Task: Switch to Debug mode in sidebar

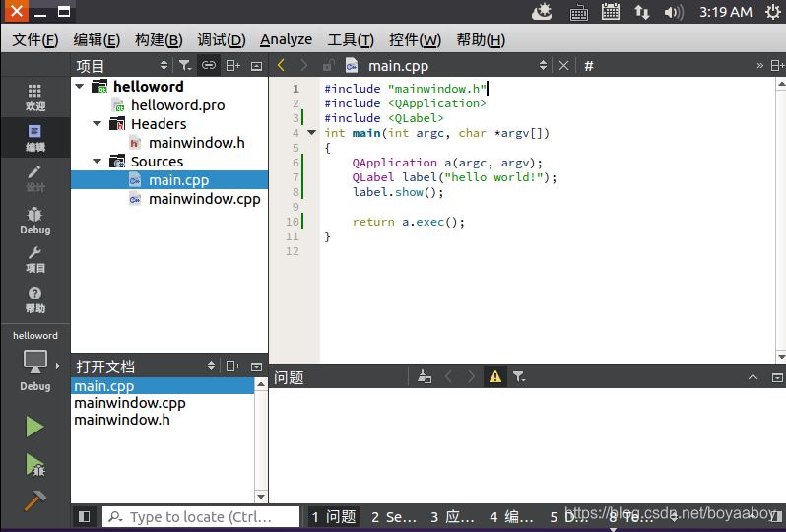Action: coord(35,221)
